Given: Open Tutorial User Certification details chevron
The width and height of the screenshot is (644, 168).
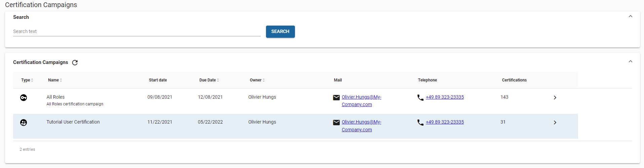Looking at the screenshot, I should 555,123.
